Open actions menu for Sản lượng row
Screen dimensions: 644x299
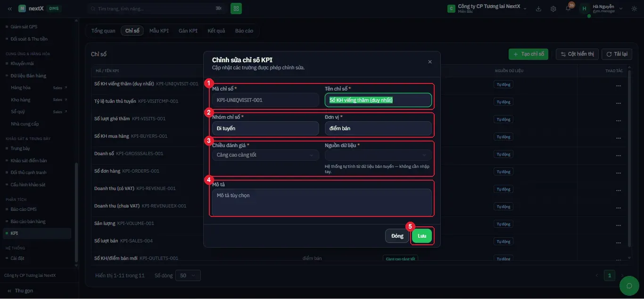(x=618, y=225)
